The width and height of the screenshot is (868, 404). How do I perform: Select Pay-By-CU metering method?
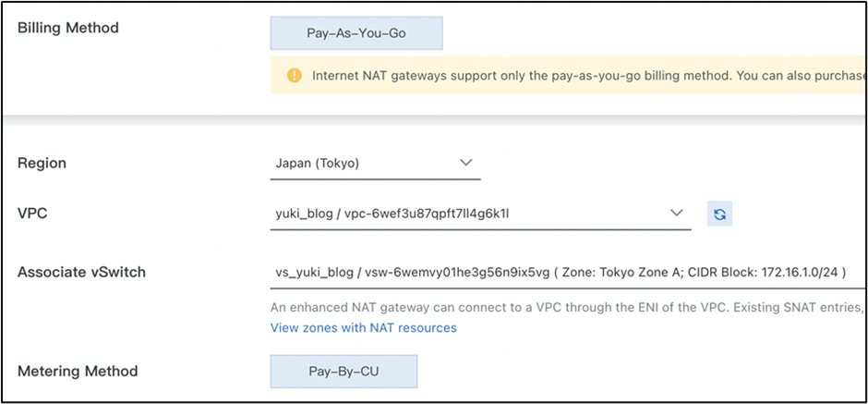(x=344, y=372)
